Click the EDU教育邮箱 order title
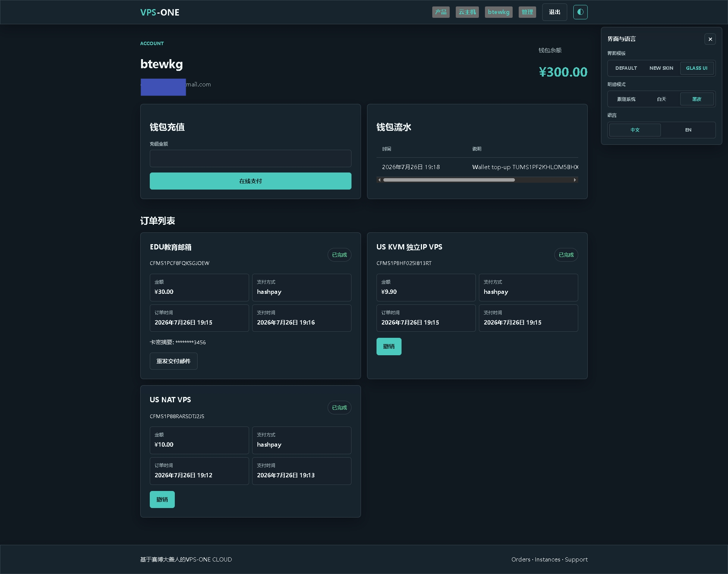 [x=171, y=247]
